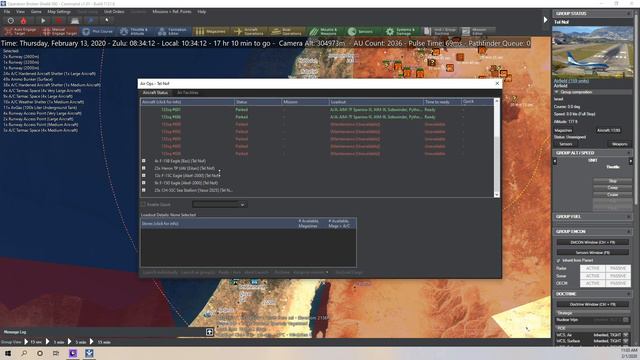Open the Sensors toolbar icon
The height and width of the screenshot is (360, 640).
coord(362,31)
